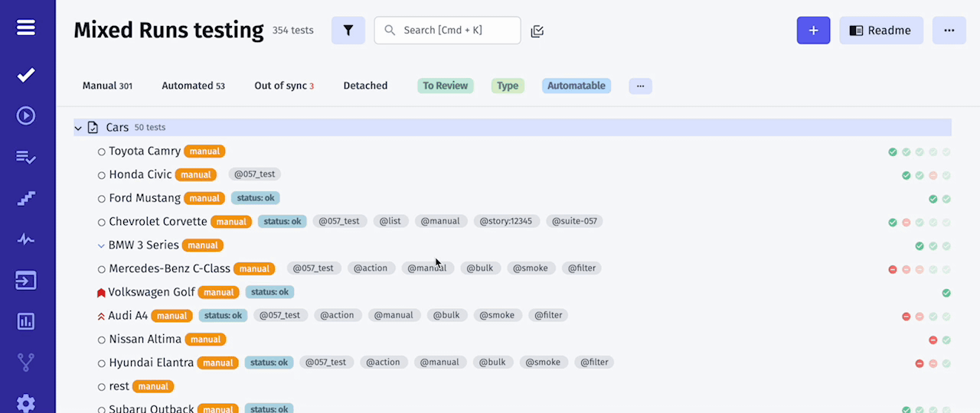Open the Volkswagen Golf test
This screenshot has height=413, width=980.
152,292
